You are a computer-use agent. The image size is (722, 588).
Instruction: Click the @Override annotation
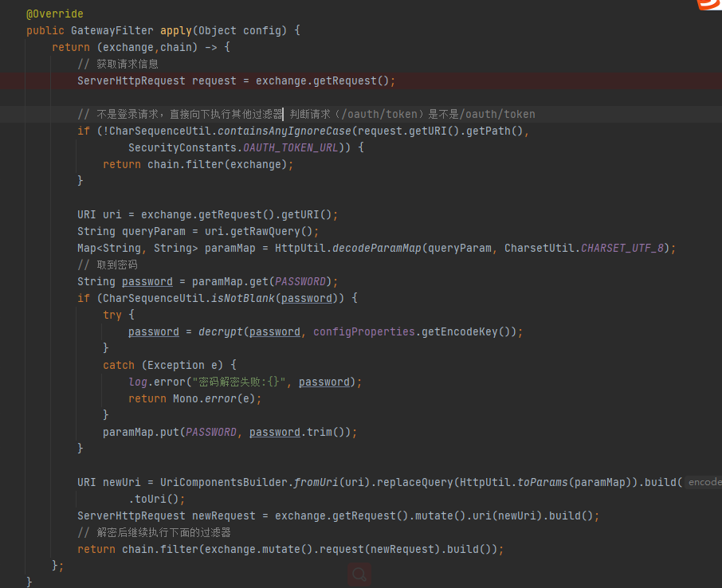pos(55,14)
